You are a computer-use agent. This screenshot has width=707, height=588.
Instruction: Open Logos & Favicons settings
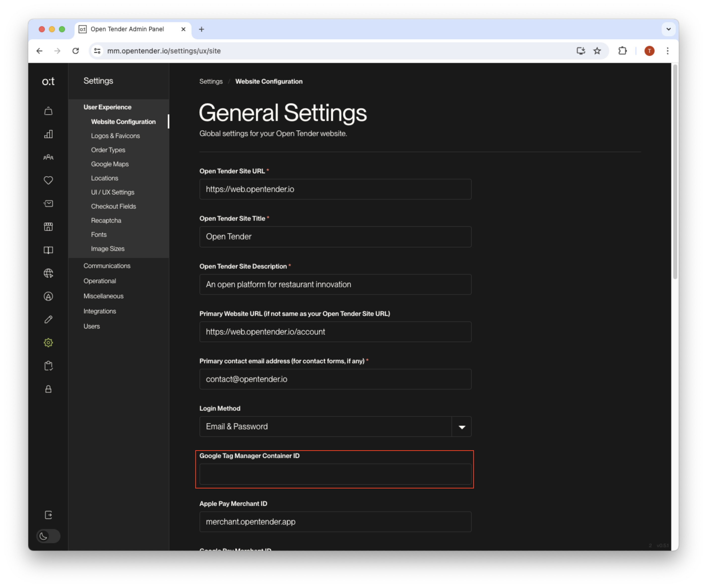tap(115, 136)
